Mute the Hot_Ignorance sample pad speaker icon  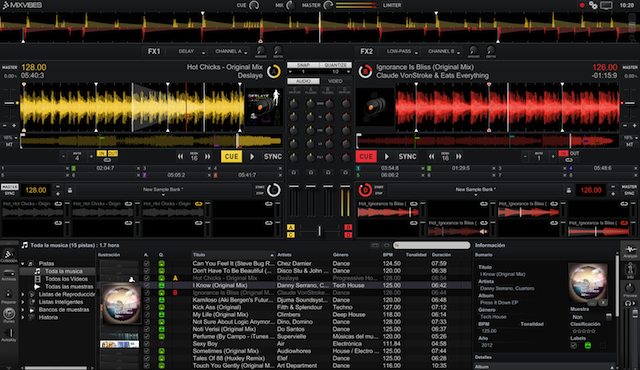(x=484, y=232)
